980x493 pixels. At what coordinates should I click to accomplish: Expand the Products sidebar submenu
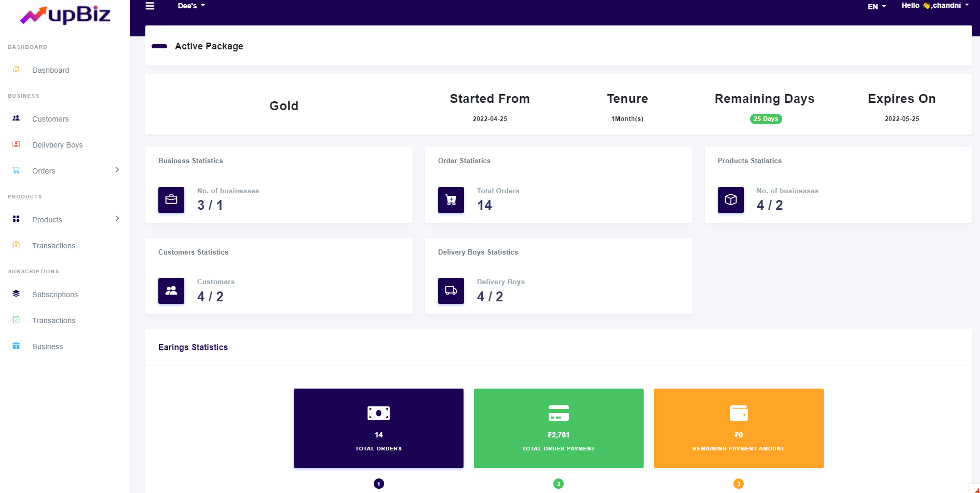(117, 219)
